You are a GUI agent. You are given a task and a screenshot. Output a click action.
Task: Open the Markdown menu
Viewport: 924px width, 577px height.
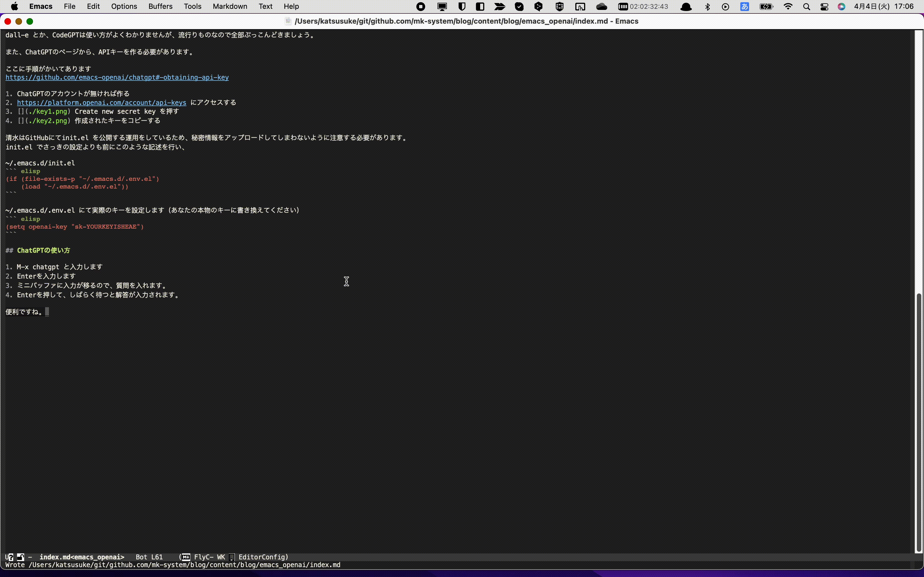[230, 7]
